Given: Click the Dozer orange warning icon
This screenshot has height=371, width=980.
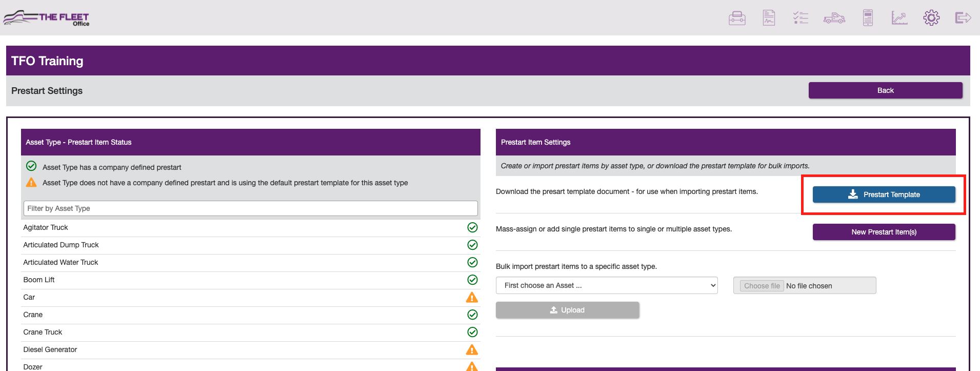Looking at the screenshot, I should pyautogui.click(x=472, y=366).
